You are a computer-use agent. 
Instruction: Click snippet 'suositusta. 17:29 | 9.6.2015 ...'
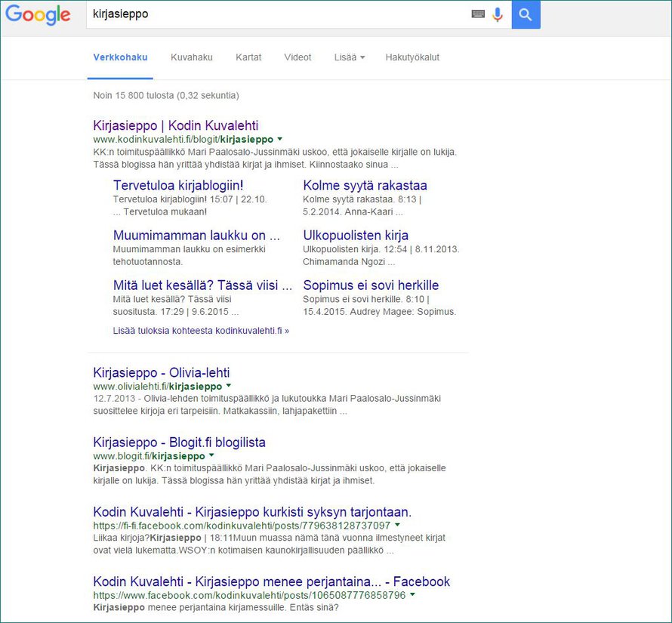pos(176,312)
